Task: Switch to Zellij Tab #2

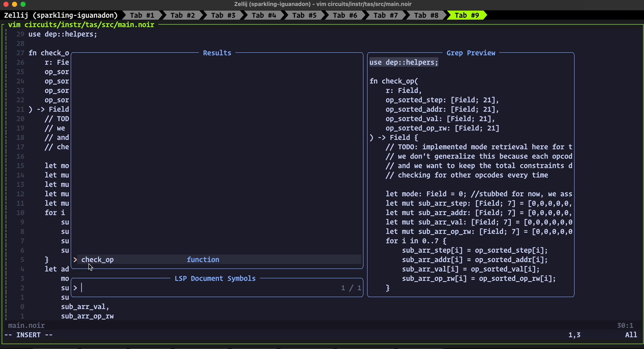Action: [x=183, y=15]
